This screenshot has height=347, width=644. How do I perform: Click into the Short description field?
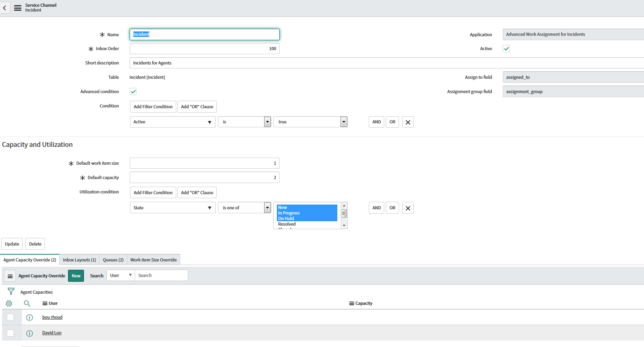(x=387, y=63)
